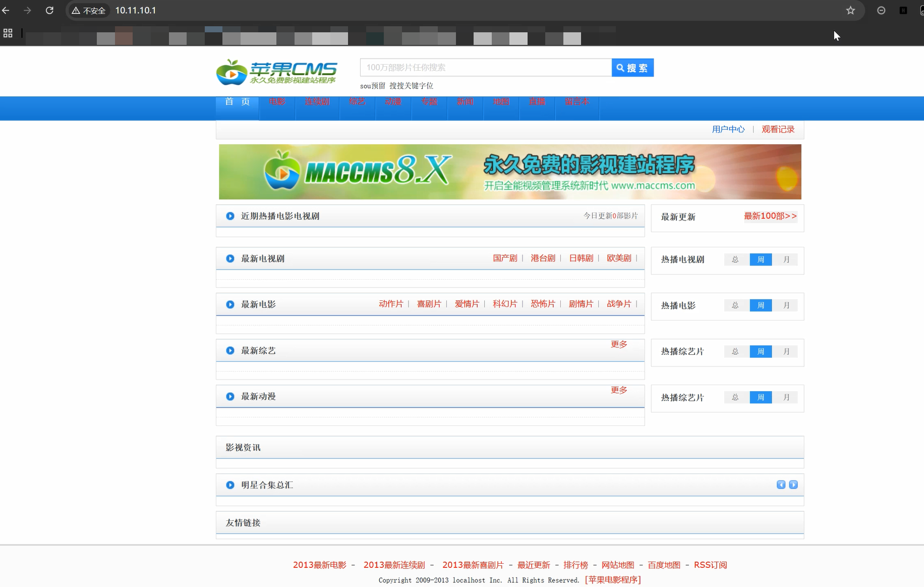924x587 pixels.
Task: Click the next arrow in 明星合集总汇
Action: click(793, 485)
